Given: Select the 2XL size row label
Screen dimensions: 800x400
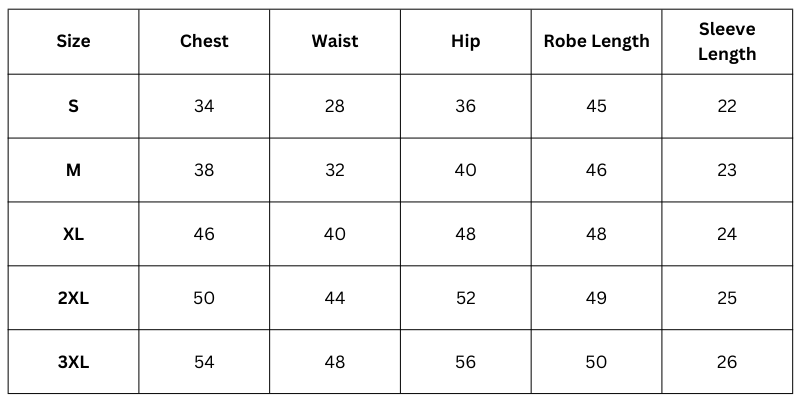Looking at the screenshot, I should coord(73,298).
